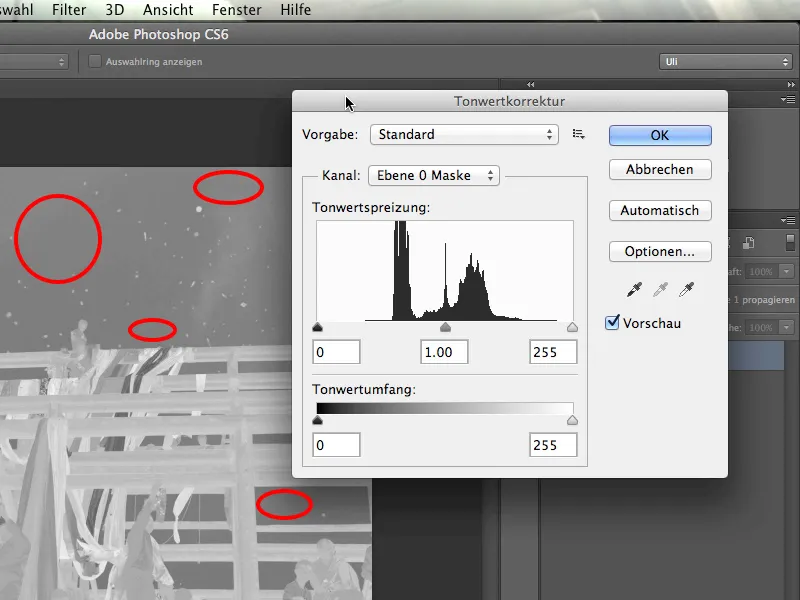Image resolution: width=800 pixels, height=600 pixels.
Task: Click the output highlight field showing 255
Action: [x=553, y=445]
